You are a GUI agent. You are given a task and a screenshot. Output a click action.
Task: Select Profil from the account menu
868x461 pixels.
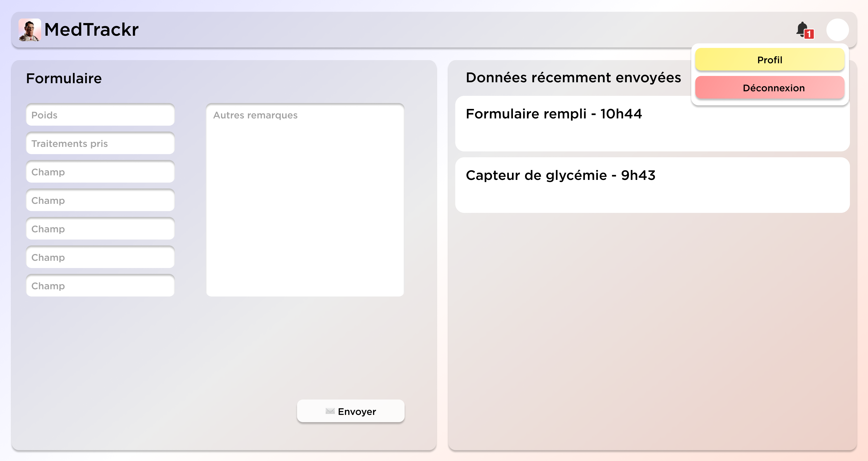click(x=770, y=60)
